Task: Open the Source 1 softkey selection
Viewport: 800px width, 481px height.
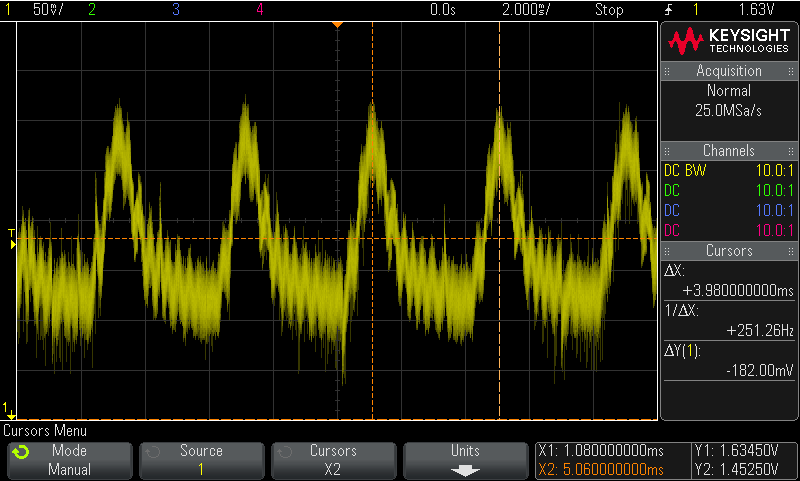Action: pyautogui.click(x=201, y=460)
